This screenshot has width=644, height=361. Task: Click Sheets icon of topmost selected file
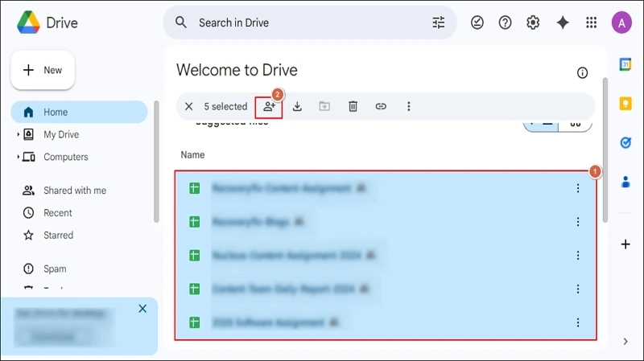tap(194, 188)
